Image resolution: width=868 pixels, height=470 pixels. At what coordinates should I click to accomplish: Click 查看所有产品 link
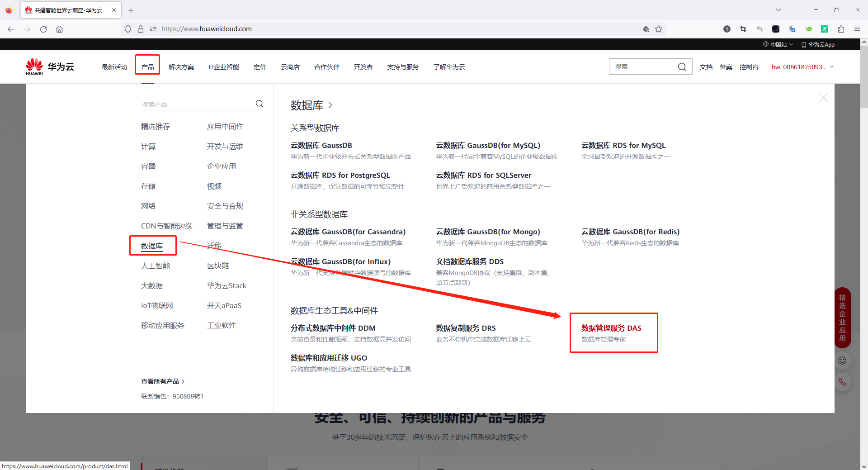(160, 381)
